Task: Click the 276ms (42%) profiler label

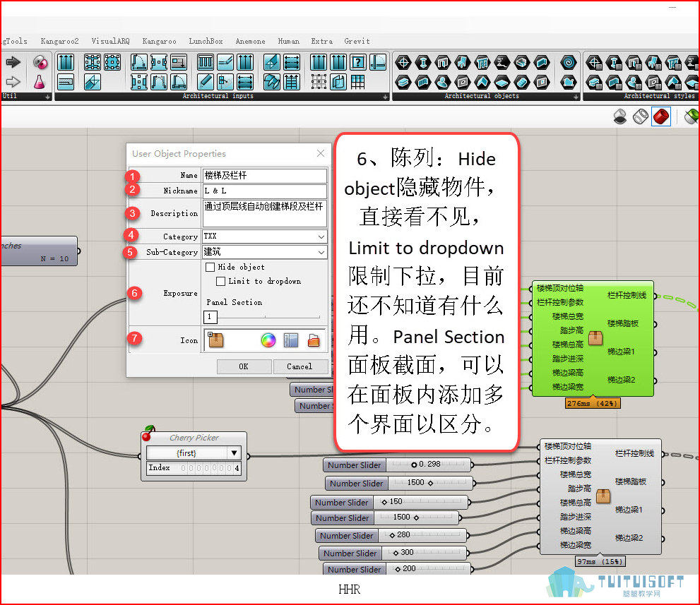Action: click(x=593, y=403)
